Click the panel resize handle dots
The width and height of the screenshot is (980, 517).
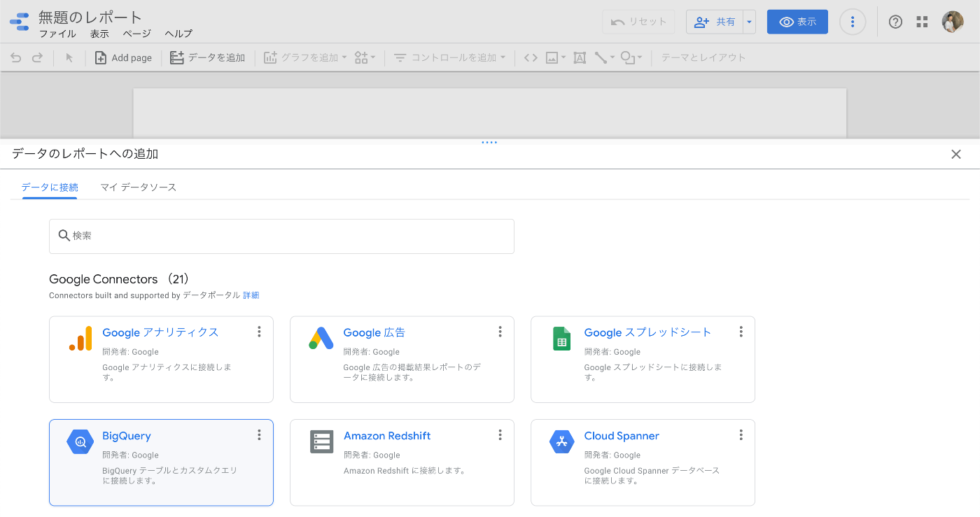[489, 143]
